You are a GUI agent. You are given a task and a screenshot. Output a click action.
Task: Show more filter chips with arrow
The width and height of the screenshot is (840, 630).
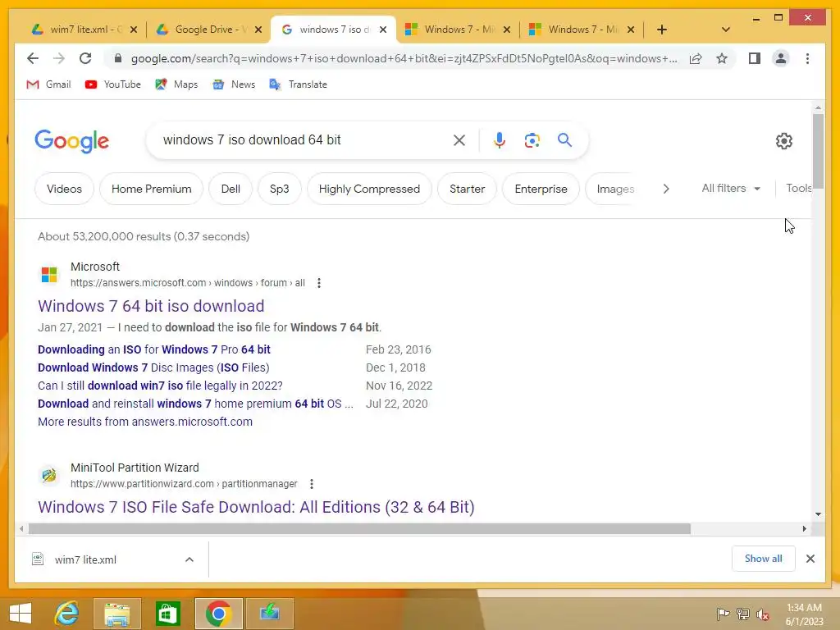tap(666, 189)
